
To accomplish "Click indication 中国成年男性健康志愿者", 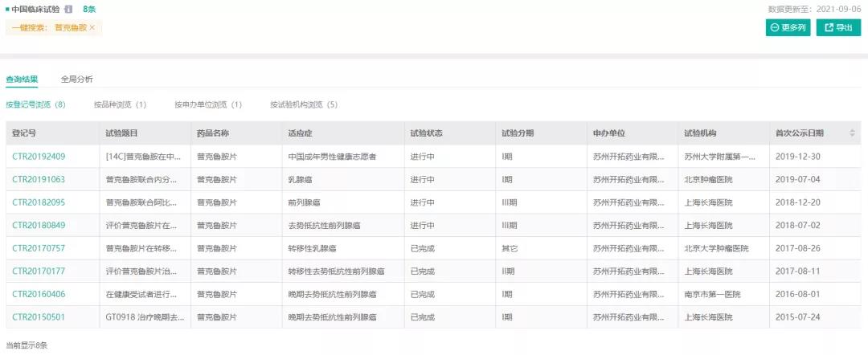I will pos(332,157).
